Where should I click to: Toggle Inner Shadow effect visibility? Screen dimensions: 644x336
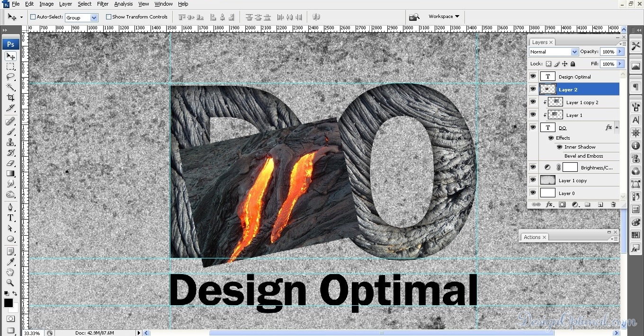[559, 147]
